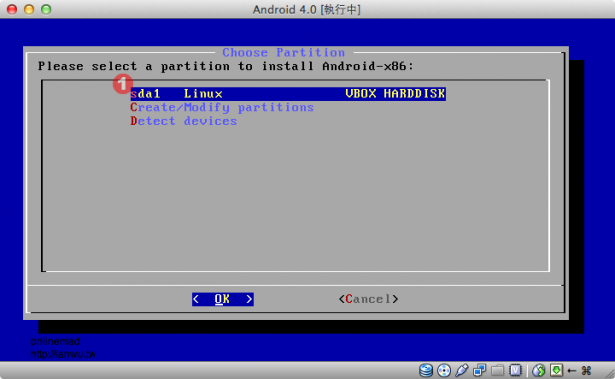
Task: Click the Cancel button in dialog
Action: pos(368,299)
